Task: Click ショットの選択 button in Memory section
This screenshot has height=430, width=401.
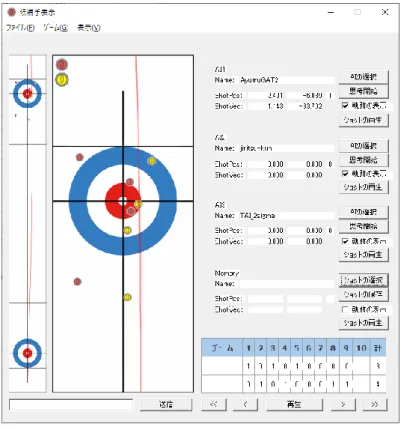Action: tap(364, 280)
